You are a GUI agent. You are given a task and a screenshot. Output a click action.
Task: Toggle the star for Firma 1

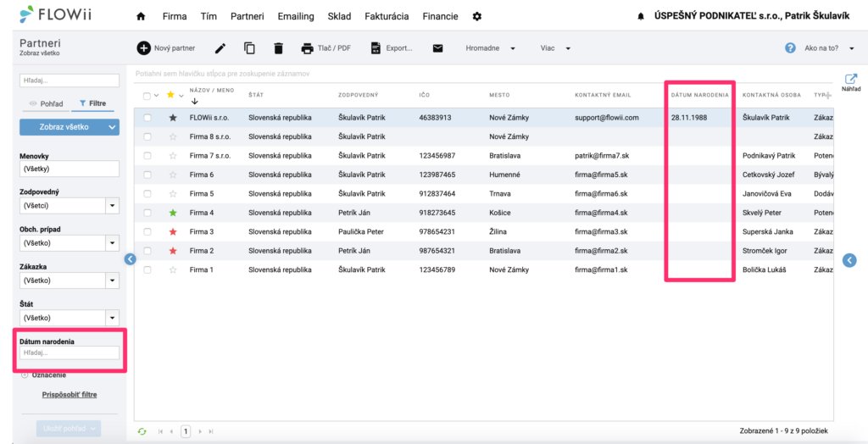point(173,269)
